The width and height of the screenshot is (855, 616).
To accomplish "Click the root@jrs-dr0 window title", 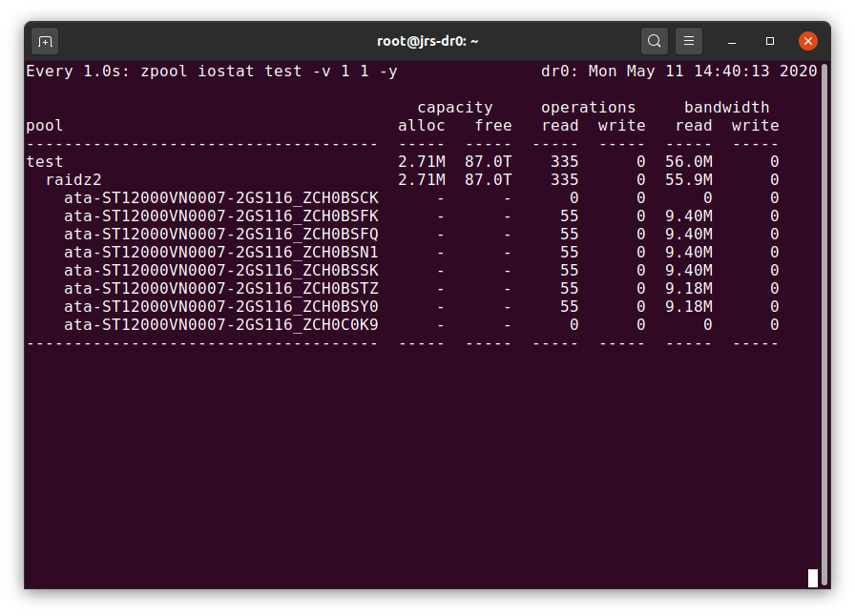I will 427,41.
